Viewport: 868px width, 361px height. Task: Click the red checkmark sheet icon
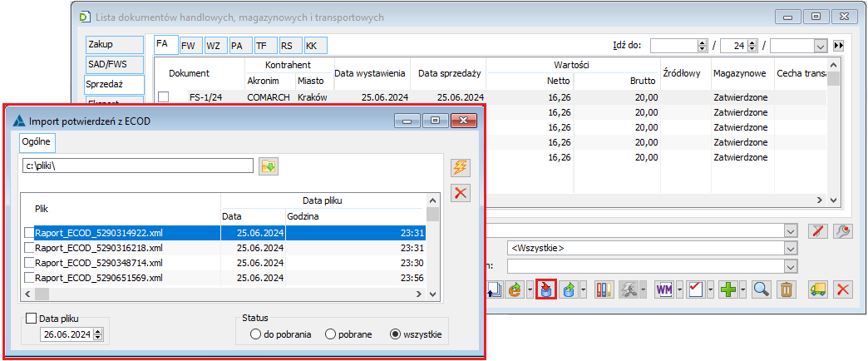coord(695,289)
